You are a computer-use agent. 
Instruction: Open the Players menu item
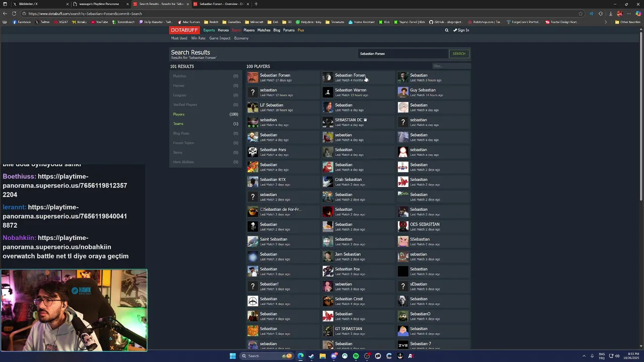(249, 30)
